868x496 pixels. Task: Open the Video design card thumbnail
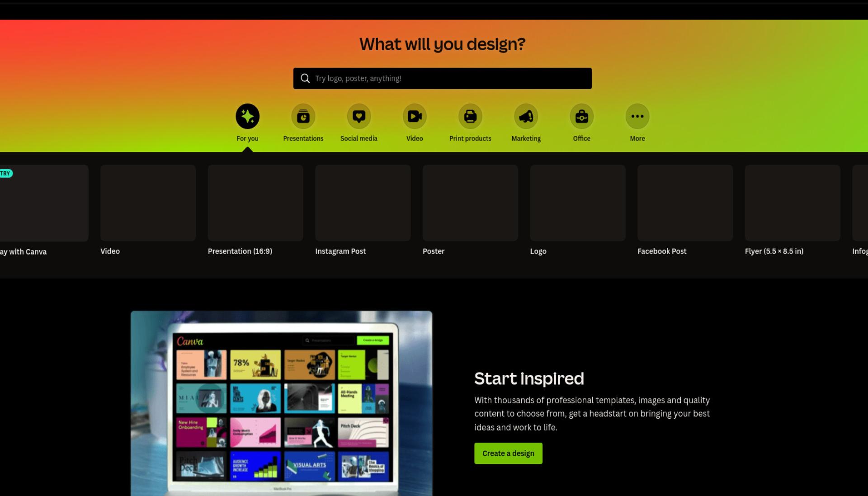(148, 203)
